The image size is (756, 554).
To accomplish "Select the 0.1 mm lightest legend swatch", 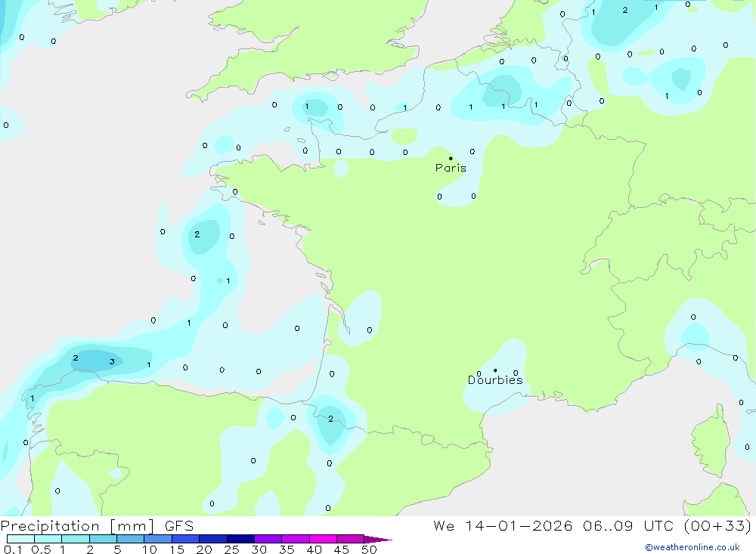I will [x=20, y=539].
